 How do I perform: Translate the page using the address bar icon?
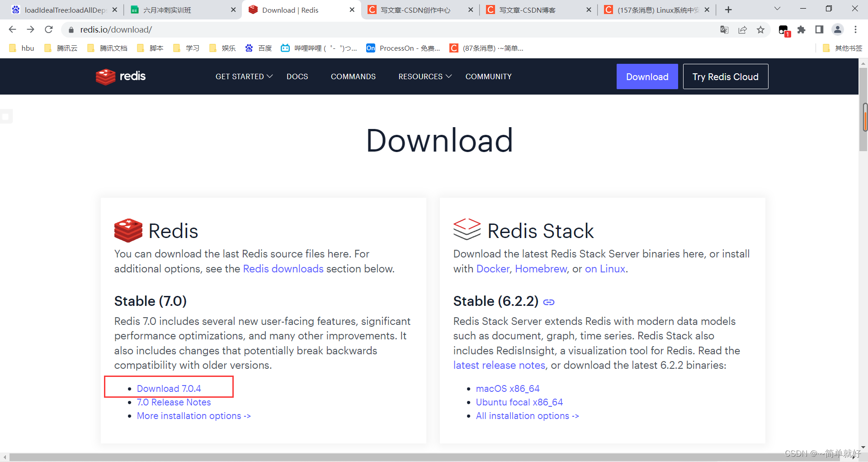coord(724,29)
